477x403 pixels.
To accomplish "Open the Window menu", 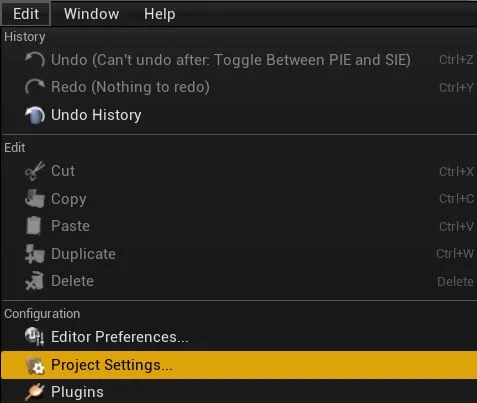I will [91, 14].
